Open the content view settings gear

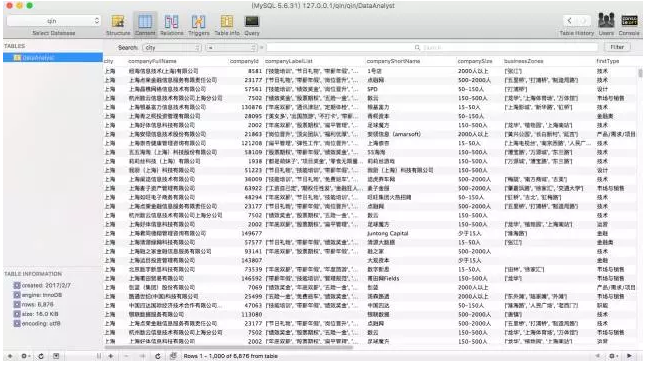click(613, 356)
